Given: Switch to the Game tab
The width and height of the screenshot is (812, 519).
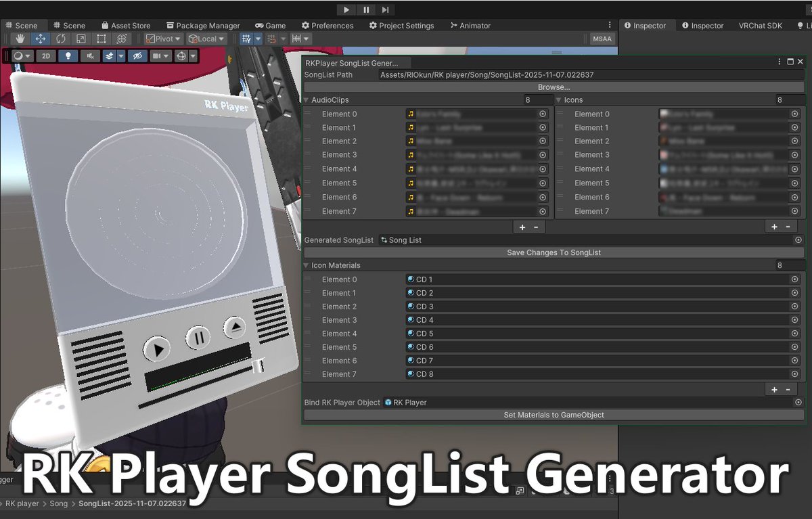Looking at the screenshot, I should [x=270, y=25].
